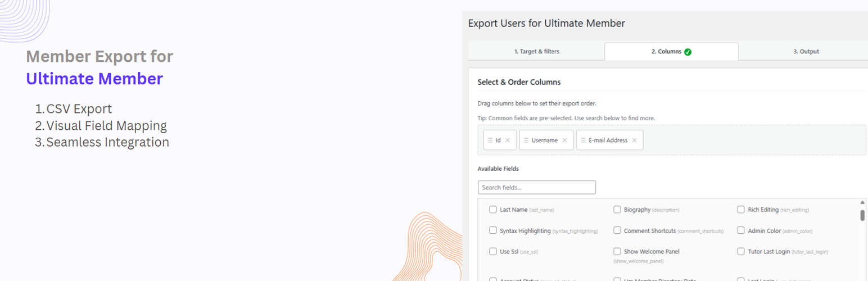
Task: Click the green checkmark on Columns tab
Action: point(688,52)
